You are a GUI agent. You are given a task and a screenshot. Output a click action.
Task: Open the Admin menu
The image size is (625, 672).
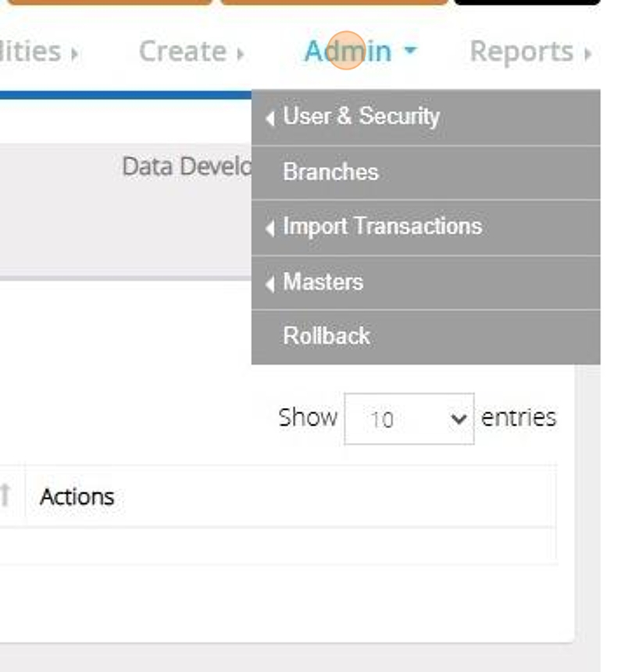348,52
